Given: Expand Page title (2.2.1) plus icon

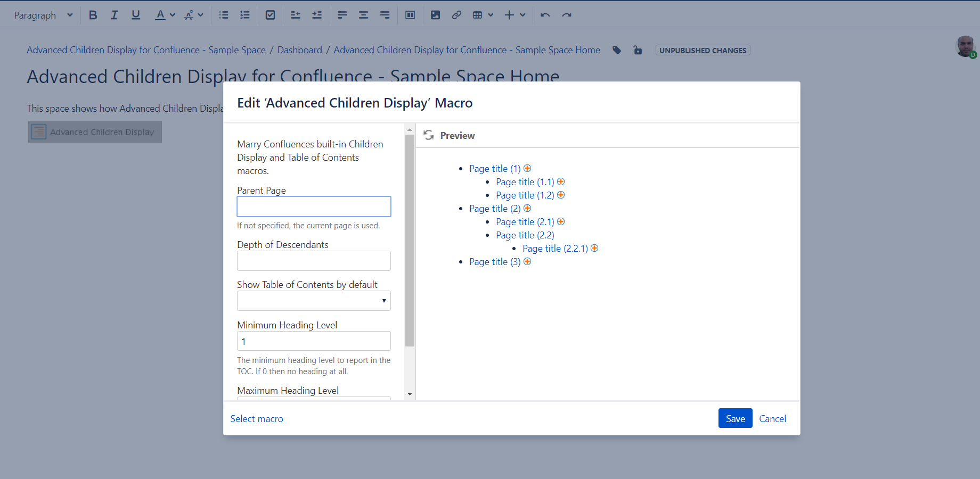Looking at the screenshot, I should click(x=594, y=248).
